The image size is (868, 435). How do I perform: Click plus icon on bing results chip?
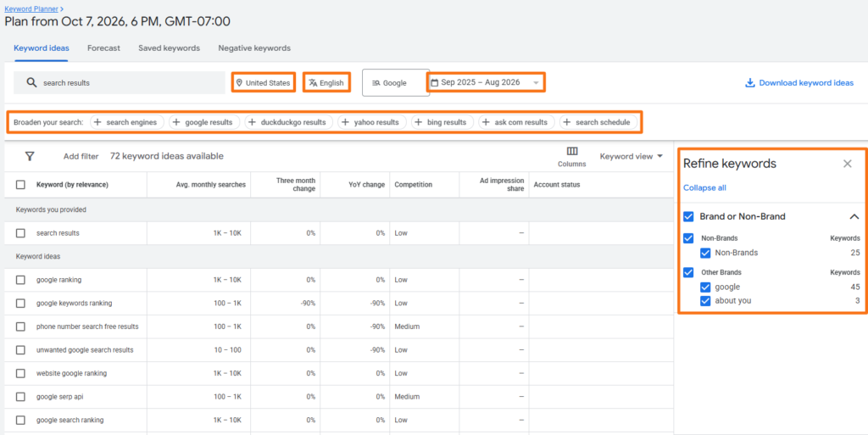click(x=419, y=122)
